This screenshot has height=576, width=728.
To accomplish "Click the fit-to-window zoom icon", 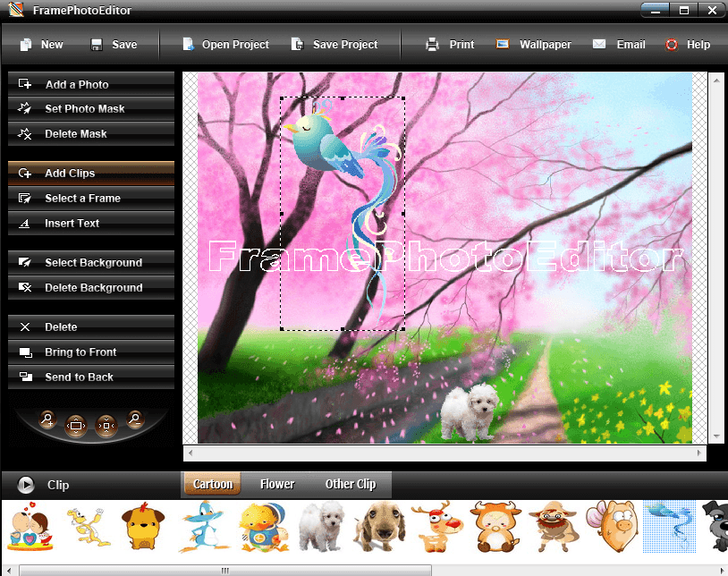I will pyautogui.click(x=76, y=425).
